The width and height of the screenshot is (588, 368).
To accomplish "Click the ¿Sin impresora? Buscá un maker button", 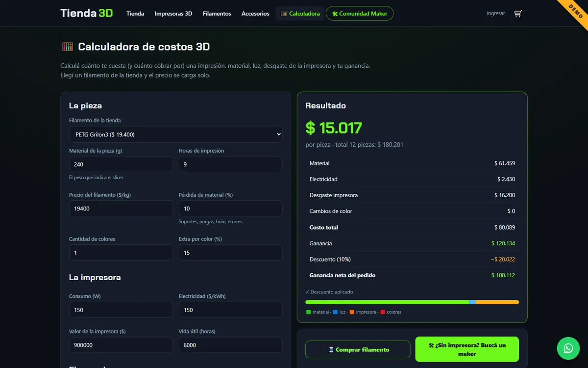I will 467,349.
